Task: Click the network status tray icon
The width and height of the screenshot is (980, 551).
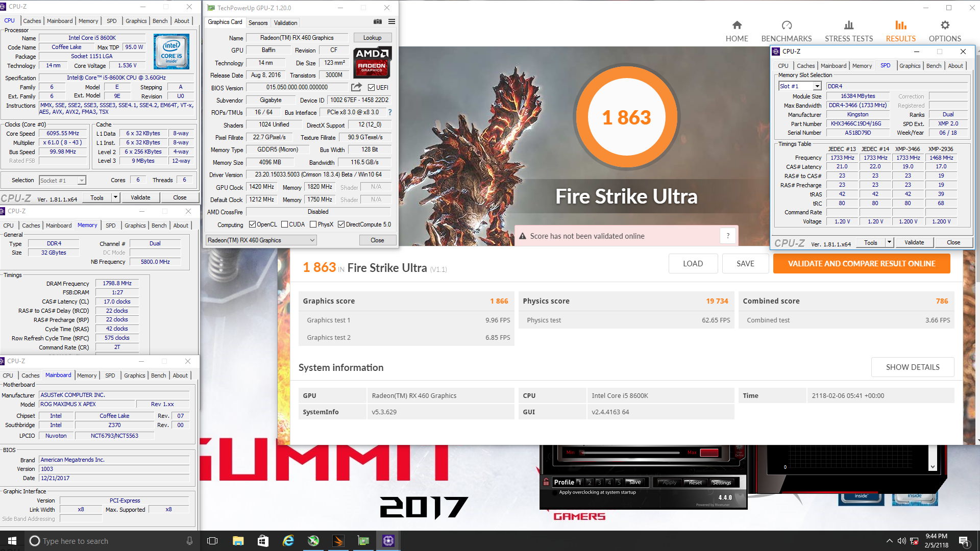Action: pos(914,541)
